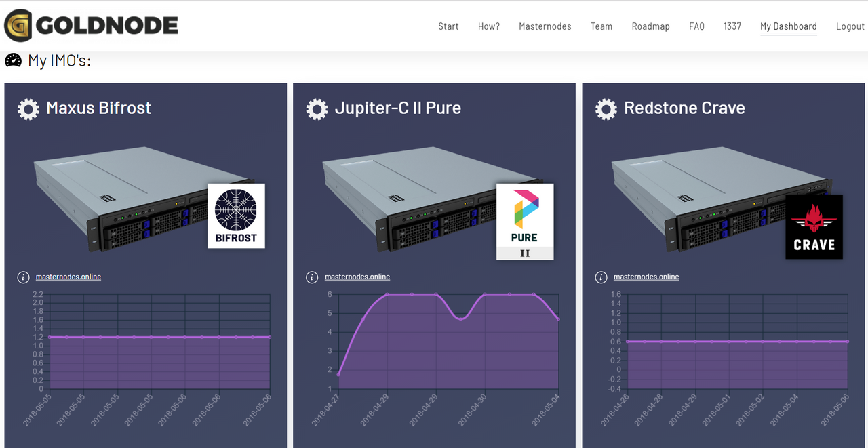Click the dashboard gauge icon by My IMO's
The image size is (868, 448).
[x=14, y=60]
